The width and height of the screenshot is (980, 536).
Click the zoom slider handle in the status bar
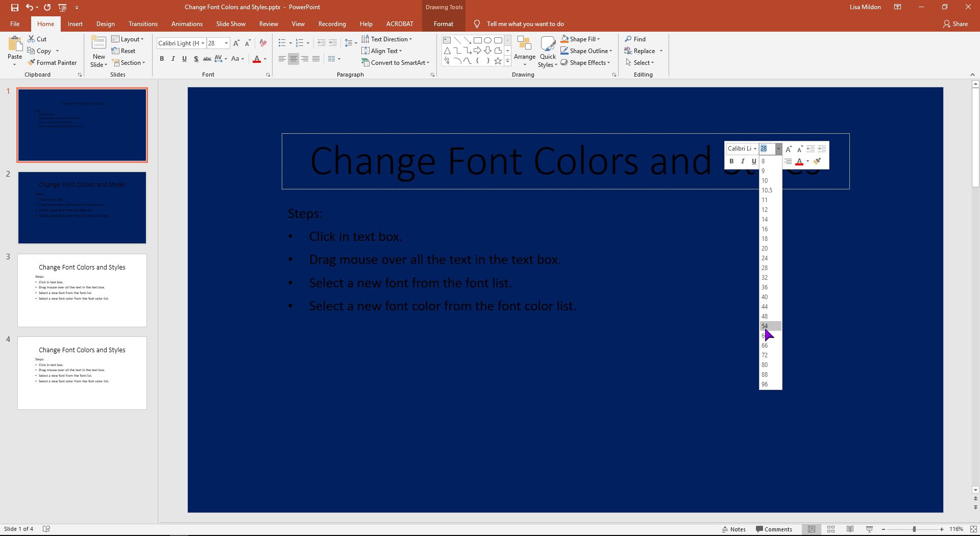[x=914, y=529]
